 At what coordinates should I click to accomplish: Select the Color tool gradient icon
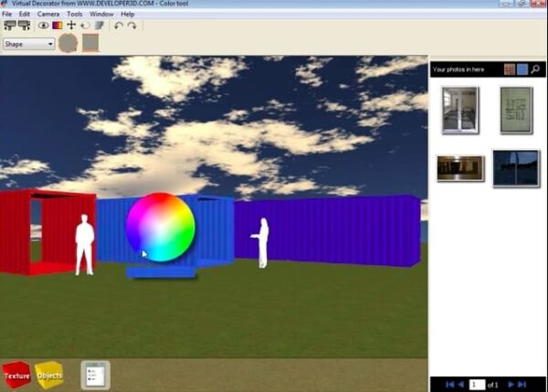58,26
